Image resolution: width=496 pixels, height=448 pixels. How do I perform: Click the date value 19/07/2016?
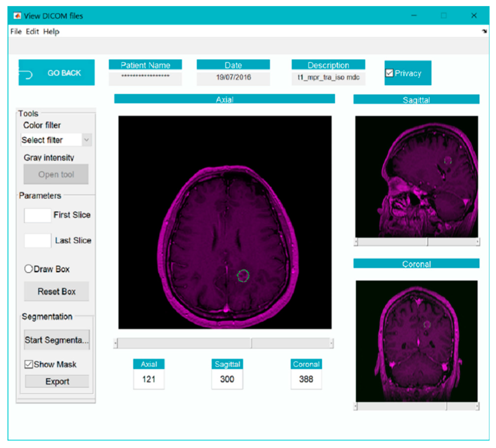tap(233, 77)
